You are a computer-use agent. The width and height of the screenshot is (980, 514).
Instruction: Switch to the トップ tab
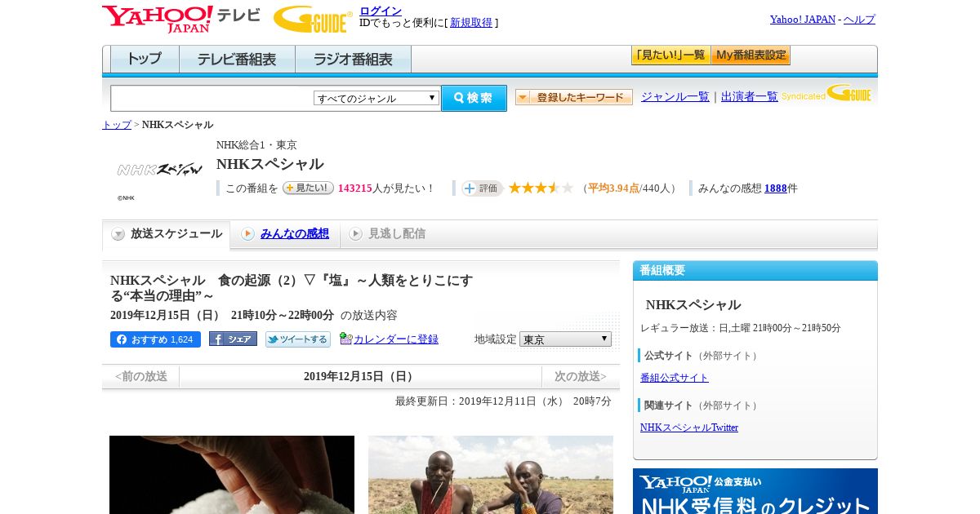click(x=145, y=60)
